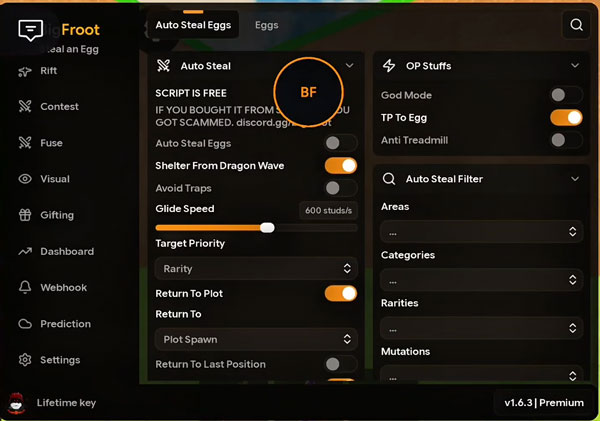
Task: Click the Settings gear icon
Action: [25, 360]
